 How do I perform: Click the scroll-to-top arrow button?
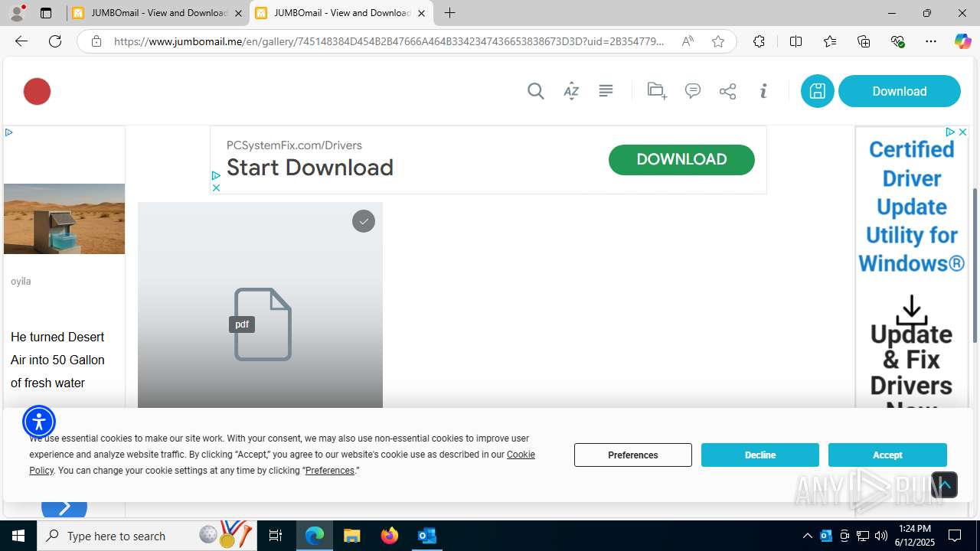click(945, 484)
